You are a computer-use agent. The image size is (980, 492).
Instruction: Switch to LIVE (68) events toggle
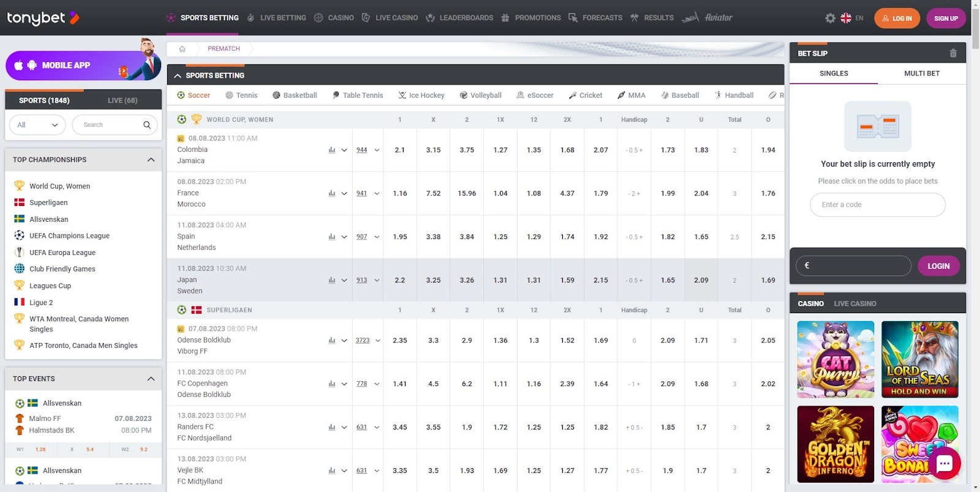pyautogui.click(x=123, y=100)
